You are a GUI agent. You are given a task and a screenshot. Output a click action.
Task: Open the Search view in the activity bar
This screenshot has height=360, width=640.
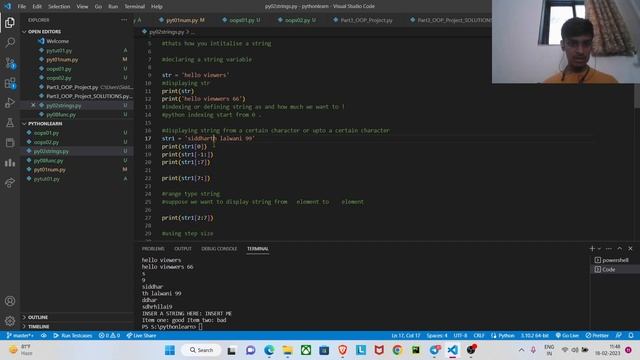[10, 42]
